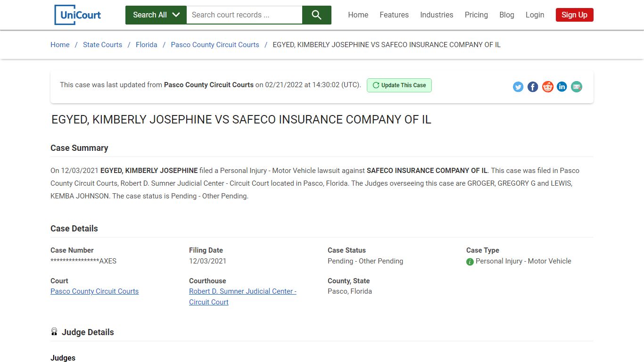Viewport: 644px width, 362px height.
Task: Click the County, State label
Action: tap(348, 281)
